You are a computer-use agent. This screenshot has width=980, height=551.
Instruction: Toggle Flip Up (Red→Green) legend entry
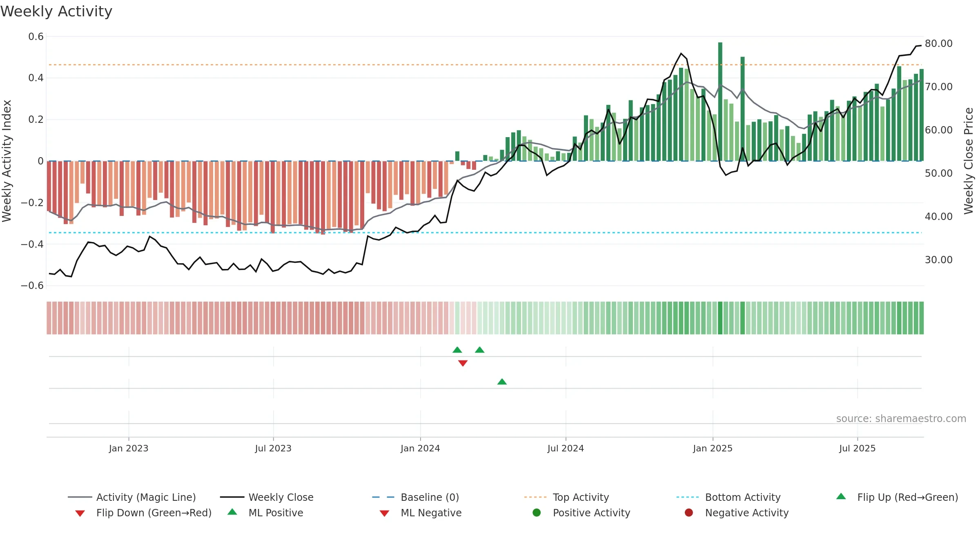tap(897, 497)
